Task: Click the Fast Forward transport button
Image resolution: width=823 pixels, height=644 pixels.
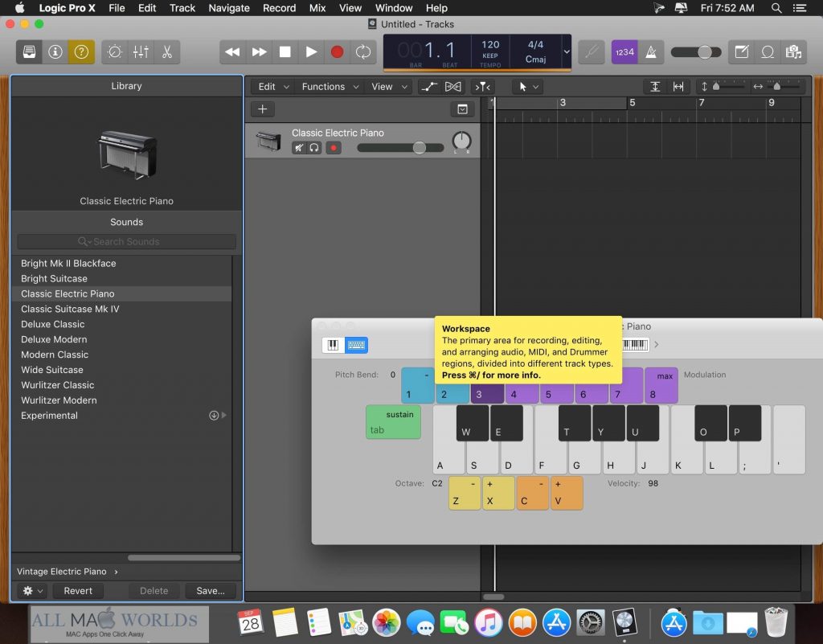Action: [259, 52]
